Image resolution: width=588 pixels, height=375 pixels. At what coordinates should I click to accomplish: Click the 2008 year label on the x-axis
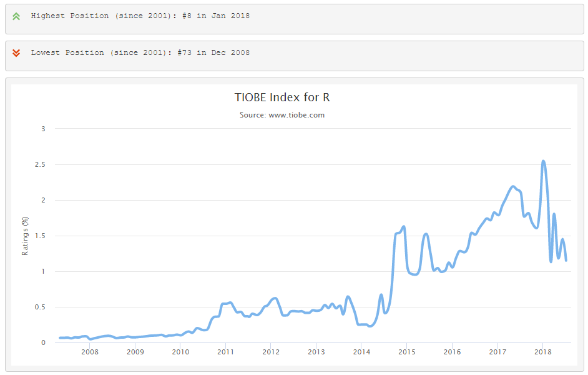click(x=90, y=352)
